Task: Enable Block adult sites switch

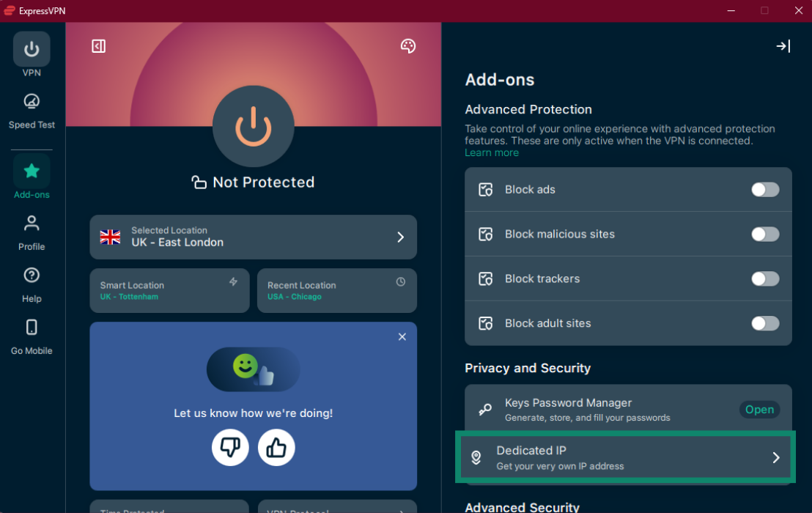Action: coord(764,323)
